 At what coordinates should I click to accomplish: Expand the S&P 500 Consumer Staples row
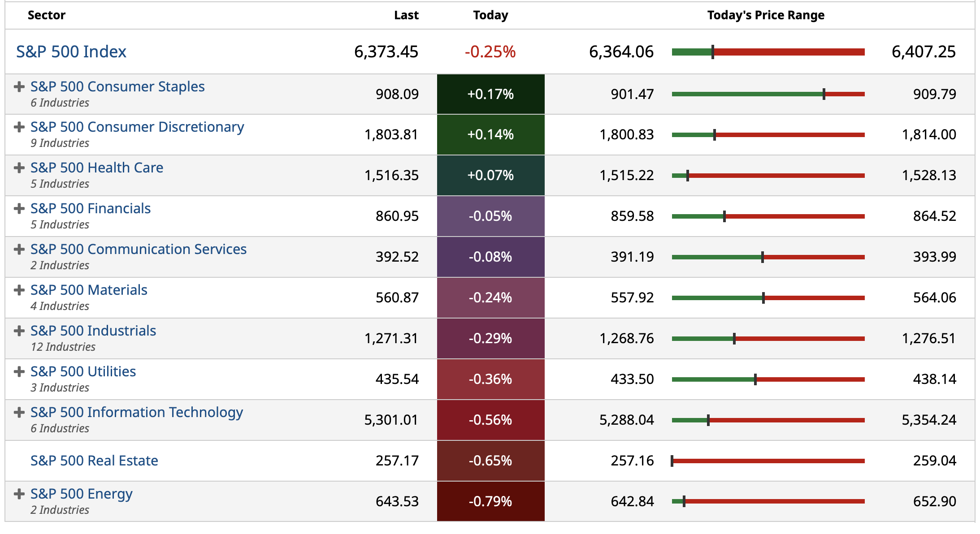19,87
